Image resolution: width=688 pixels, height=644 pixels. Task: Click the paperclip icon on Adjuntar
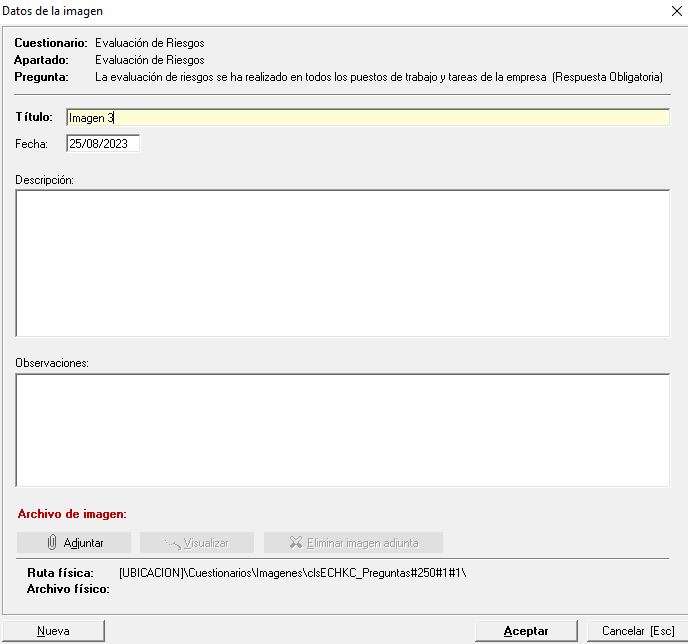(52, 543)
